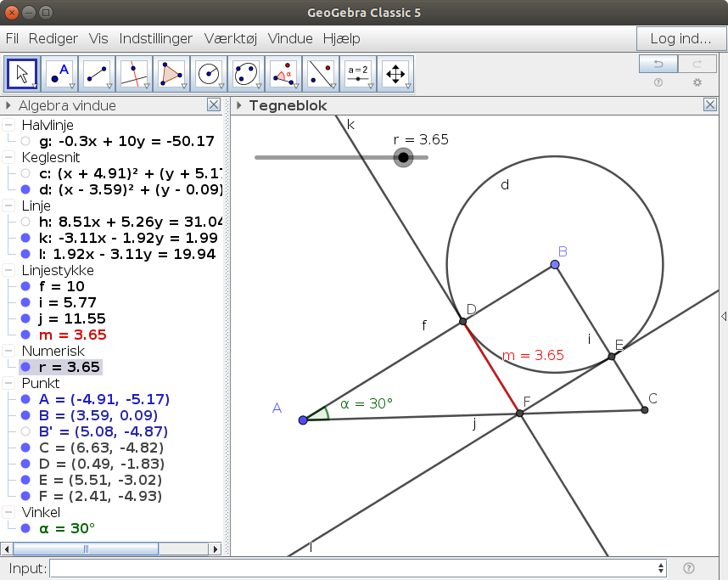The height and width of the screenshot is (580, 728).
Task: Toggle visibility of point B'
Action: click(x=25, y=431)
